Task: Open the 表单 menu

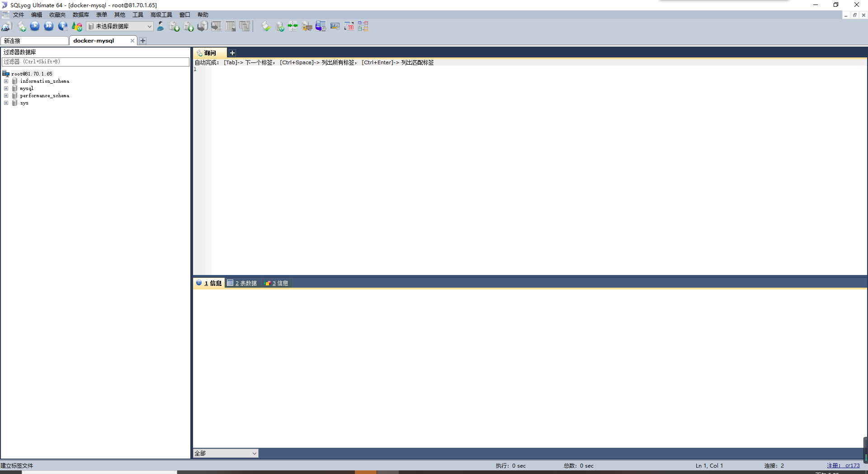Action: coord(102,15)
